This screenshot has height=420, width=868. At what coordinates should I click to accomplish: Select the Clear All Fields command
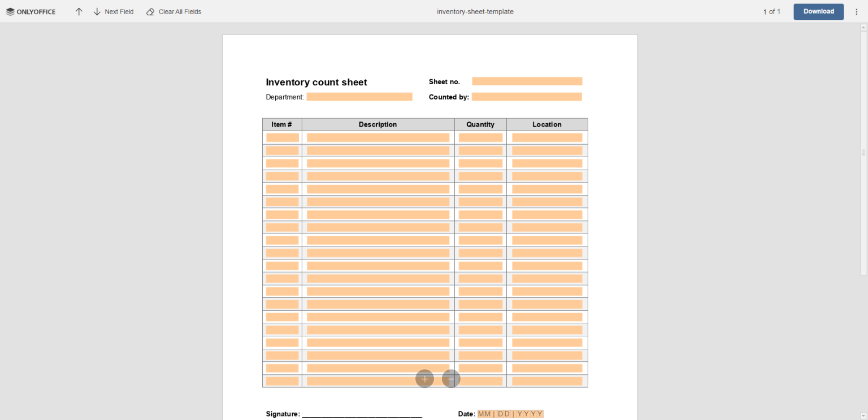(x=180, y=11)
